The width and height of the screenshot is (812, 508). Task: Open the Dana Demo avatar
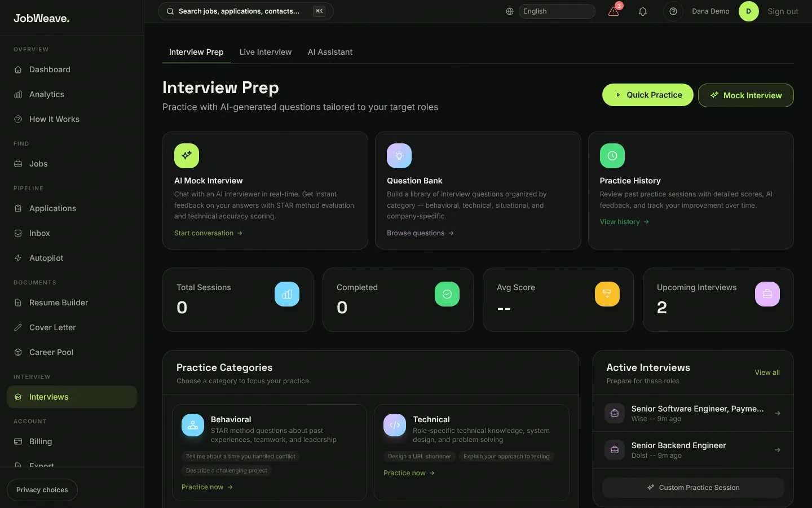[x=749, y=11]
